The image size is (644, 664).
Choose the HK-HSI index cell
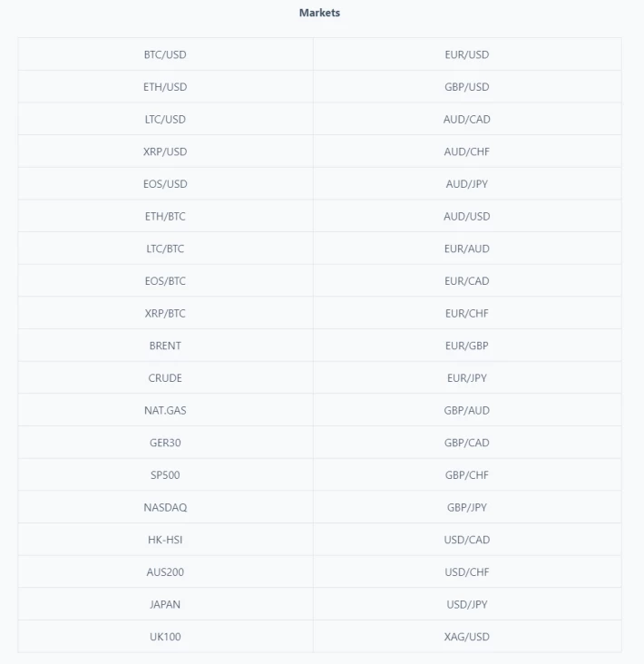[165, 540]
